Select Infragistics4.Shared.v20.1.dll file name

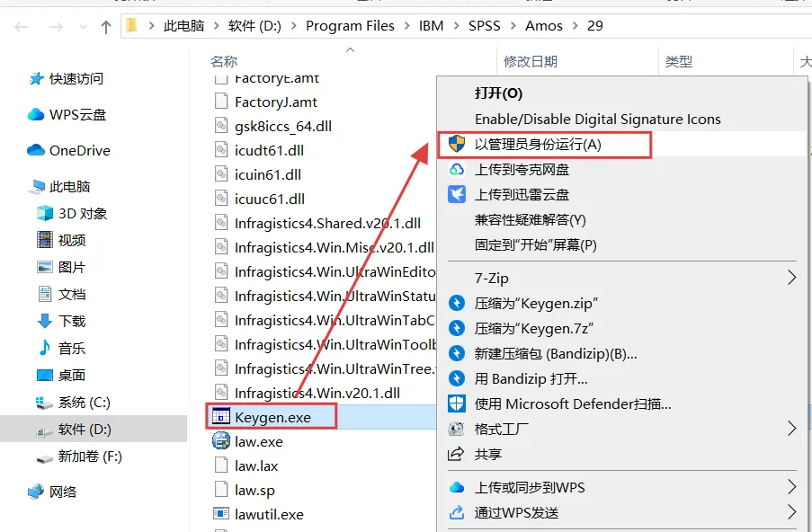327,223
